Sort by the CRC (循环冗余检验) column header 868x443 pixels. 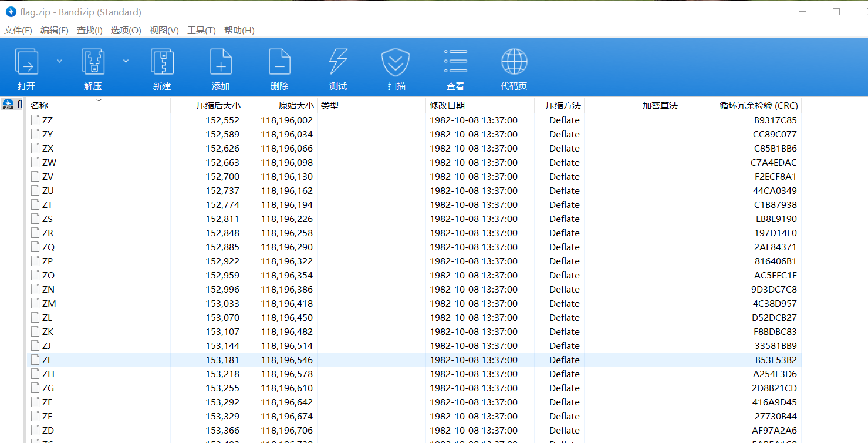coord(759,106)
